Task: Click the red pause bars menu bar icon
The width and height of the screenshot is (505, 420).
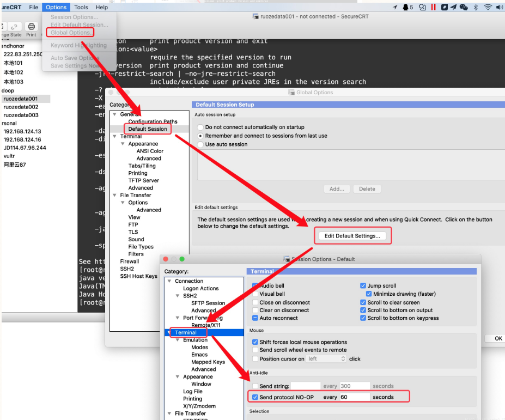Action: click(x=434, y=7)
